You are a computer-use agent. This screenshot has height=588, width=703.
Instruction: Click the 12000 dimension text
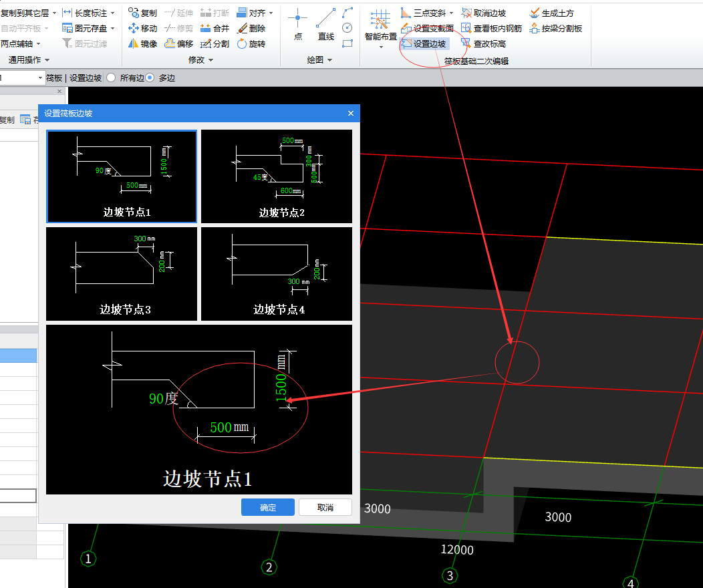point(457,549)
